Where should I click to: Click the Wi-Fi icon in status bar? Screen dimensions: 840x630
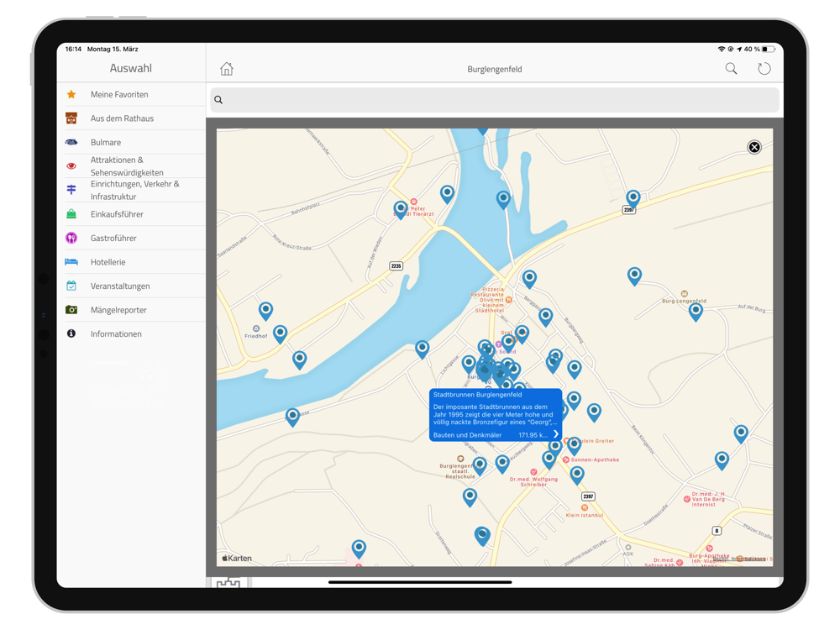(x=721, y=49)
